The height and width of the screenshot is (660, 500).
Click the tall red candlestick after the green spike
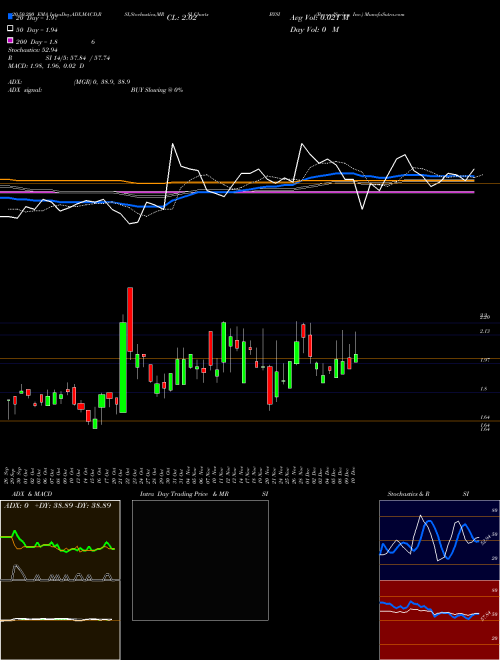130,319
